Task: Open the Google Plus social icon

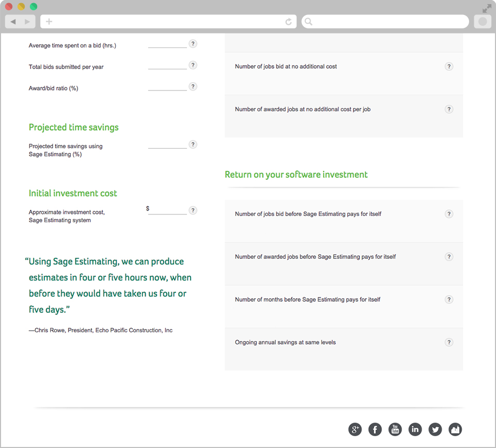Action: 355,429
